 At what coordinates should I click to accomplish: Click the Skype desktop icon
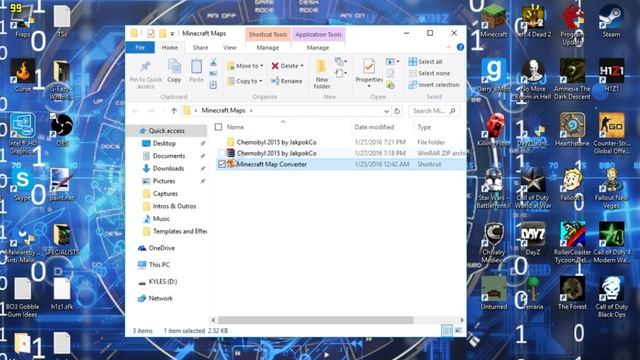click(x=22, y=184)
